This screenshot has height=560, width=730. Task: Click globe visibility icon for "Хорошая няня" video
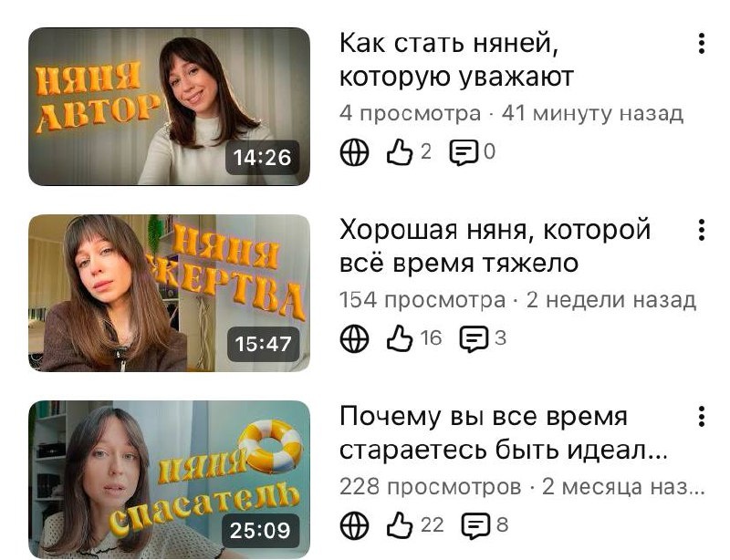(354, 338)
